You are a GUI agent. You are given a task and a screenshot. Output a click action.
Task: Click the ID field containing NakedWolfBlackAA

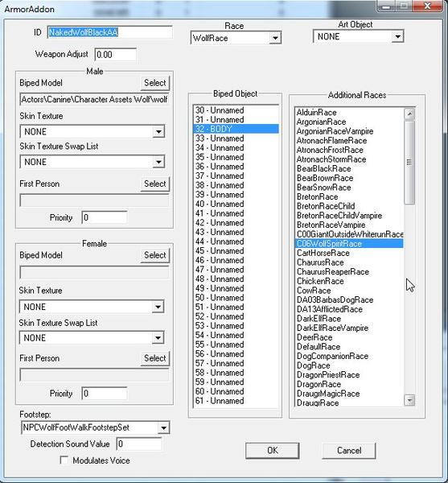[109, 32]
